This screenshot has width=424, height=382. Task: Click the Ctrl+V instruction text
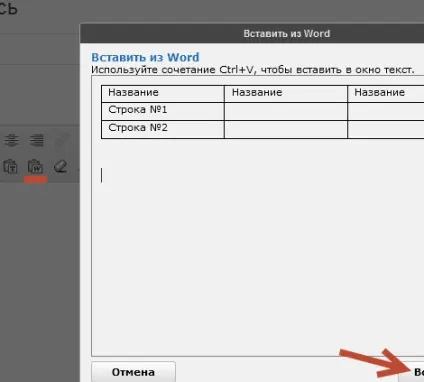coord(253,70)
